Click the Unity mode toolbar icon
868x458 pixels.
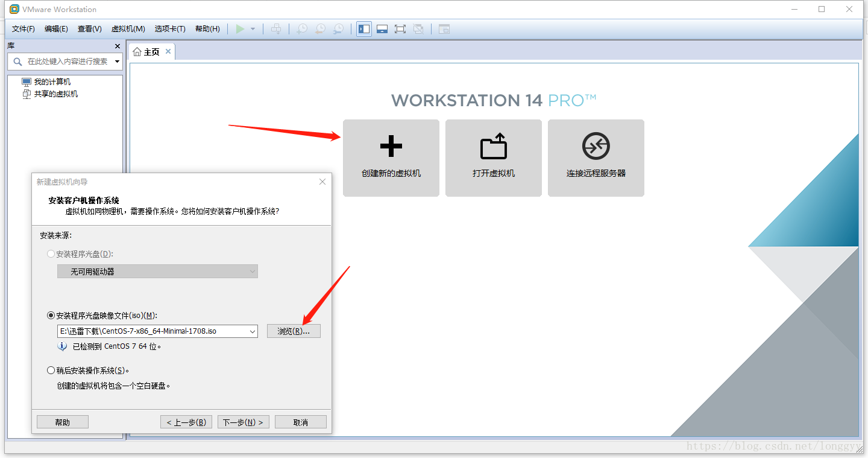(419, 29)
